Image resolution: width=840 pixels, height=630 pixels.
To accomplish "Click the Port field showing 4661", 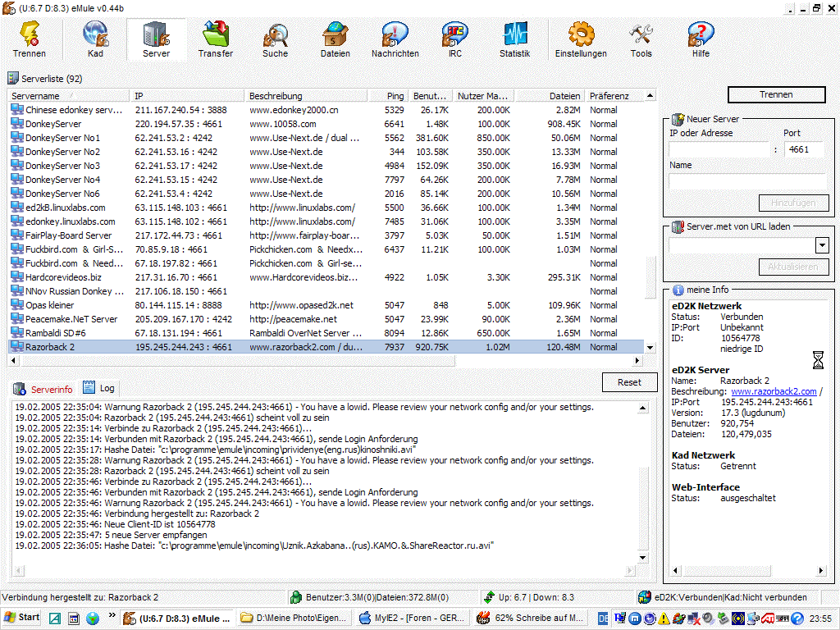I will pyautogui.click(x=804, y=149).
